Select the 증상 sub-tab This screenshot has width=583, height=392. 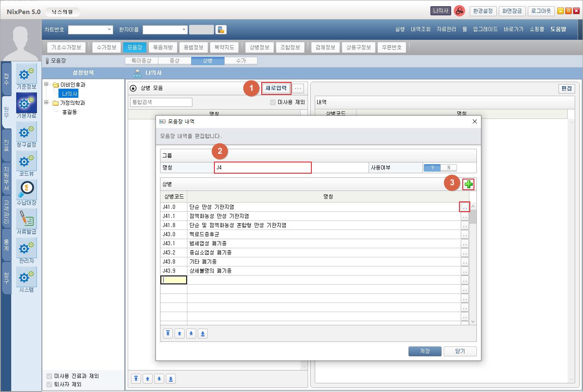coord(175,61)
